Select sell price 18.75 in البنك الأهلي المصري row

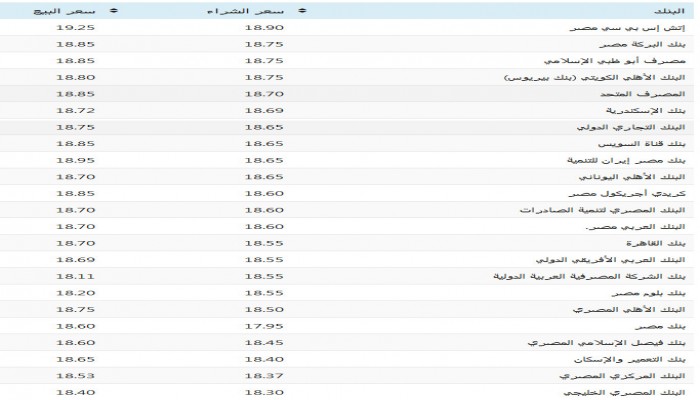point(75,309)
